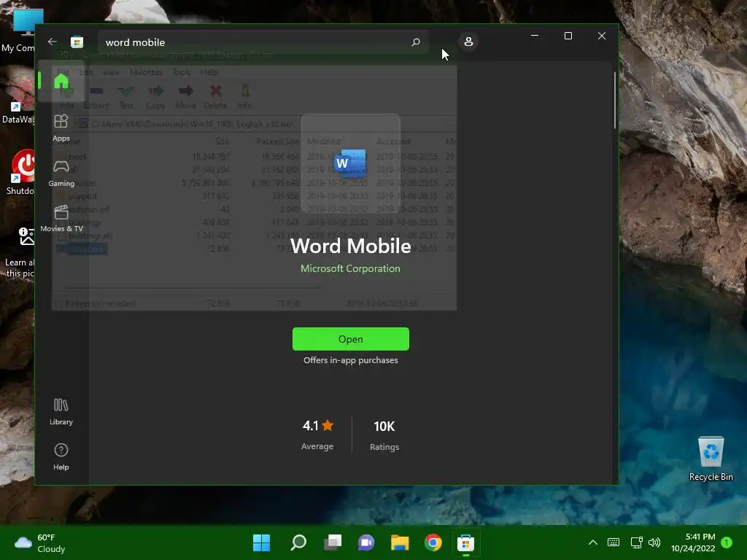Viewport: 747px width, 560px height.
Task: Click the search magnifier in the Store
Action: point(415,42)
